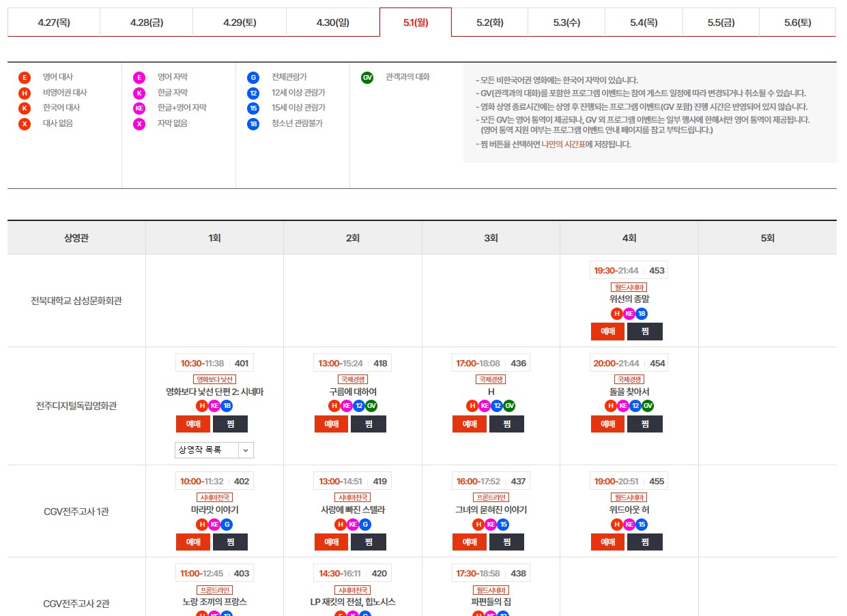This screenshot has width=847, height=616.
Task: Click 예매 for 마리맛 이야기
Action: [193, 542]
